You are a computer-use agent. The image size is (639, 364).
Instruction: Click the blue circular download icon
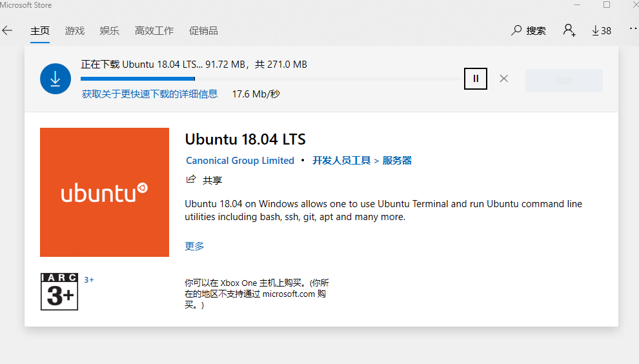click(x=56, y=79)
